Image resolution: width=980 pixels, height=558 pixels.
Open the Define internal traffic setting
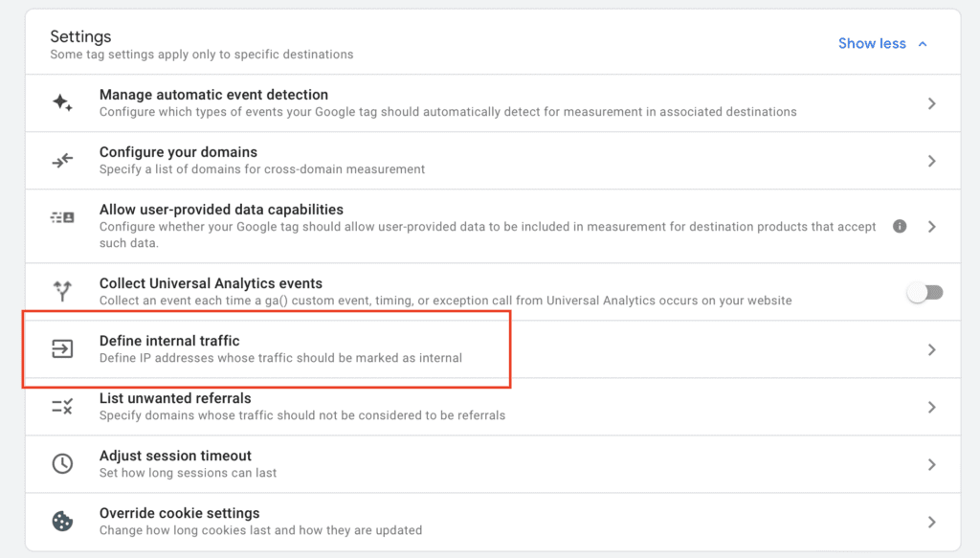coord(169,342)
